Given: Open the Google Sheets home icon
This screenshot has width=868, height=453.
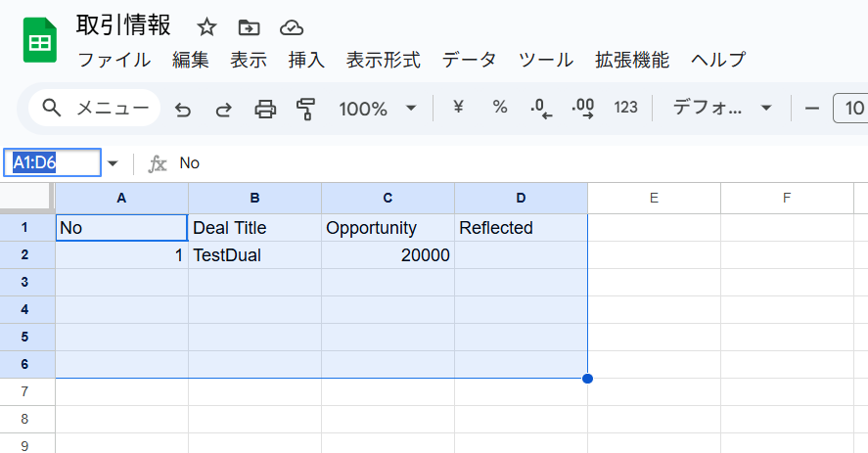Looking at the screenshot, I should 39,40.
